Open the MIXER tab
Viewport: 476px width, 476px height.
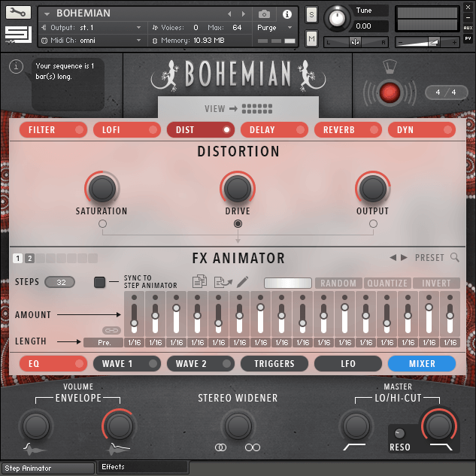pos(422,364)
